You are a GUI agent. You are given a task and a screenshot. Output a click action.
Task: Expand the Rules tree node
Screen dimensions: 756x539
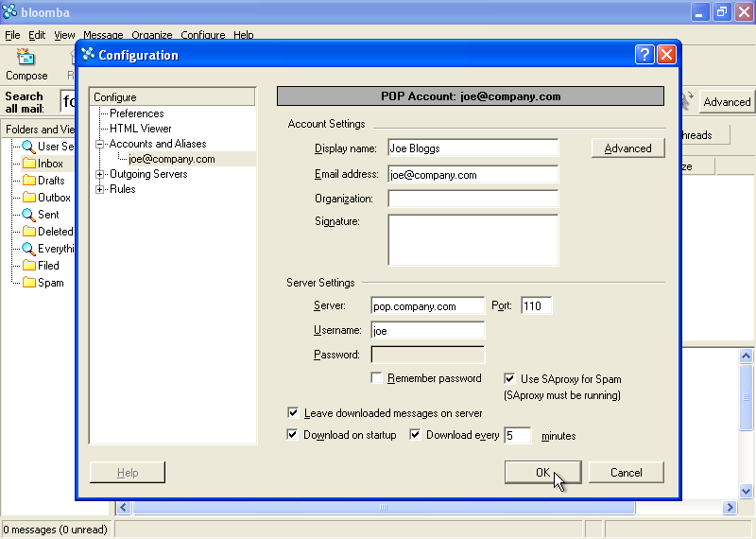pyautogui.click(x=99, y=189)
